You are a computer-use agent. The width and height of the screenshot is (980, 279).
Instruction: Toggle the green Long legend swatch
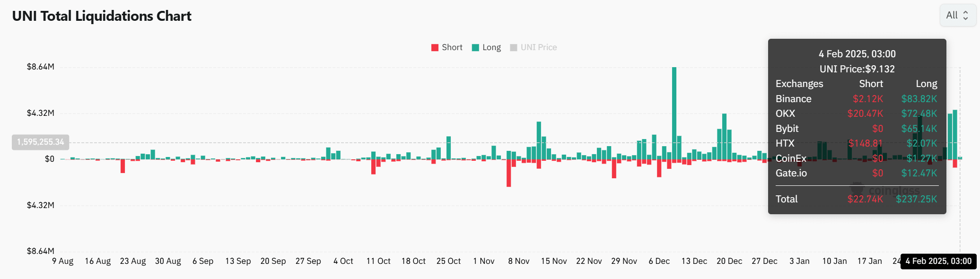pos(475,48)
